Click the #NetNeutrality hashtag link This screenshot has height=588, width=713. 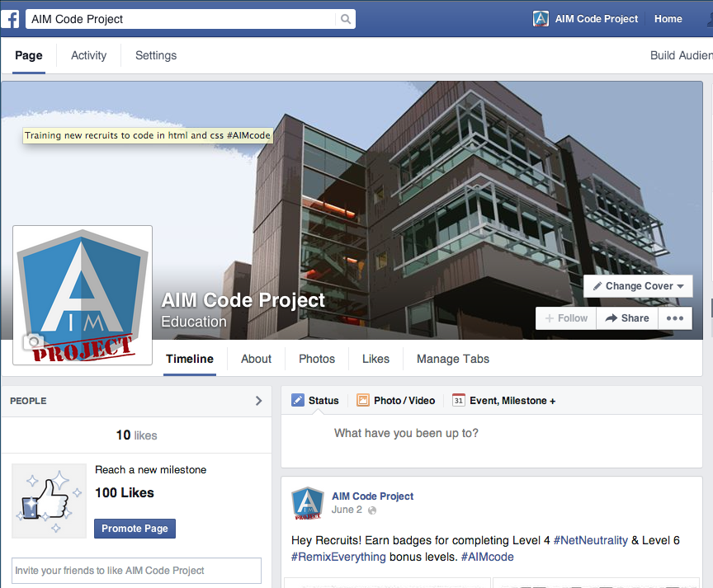[590, 540]
